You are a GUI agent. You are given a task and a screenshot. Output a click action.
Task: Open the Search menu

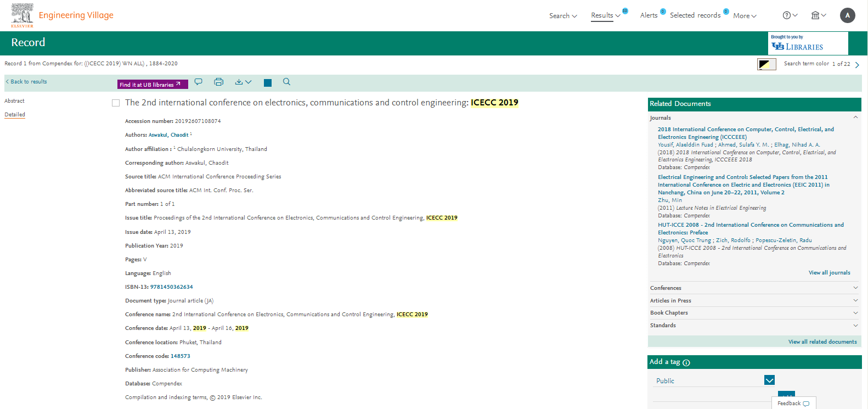click(x=563, y=16)
